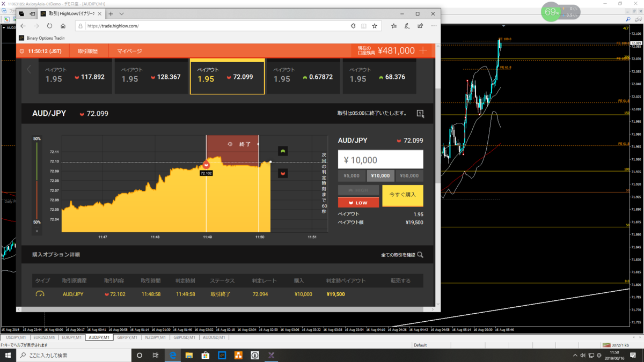The width and height of the screenshot is (644, 362).
Task: Add this page to favorites with the star
Action: pyautogui.click(x=375, y=26)
